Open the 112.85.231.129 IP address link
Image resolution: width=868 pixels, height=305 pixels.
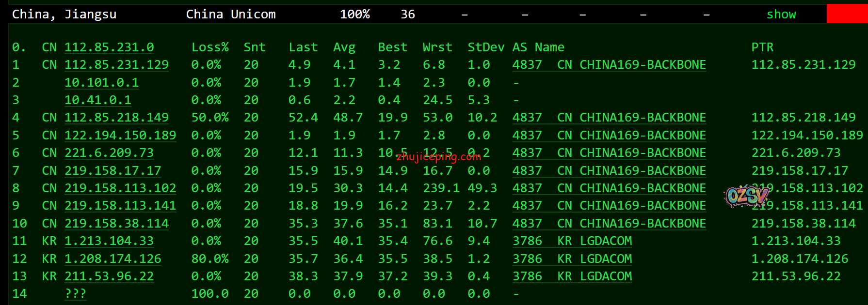[116, 65]
